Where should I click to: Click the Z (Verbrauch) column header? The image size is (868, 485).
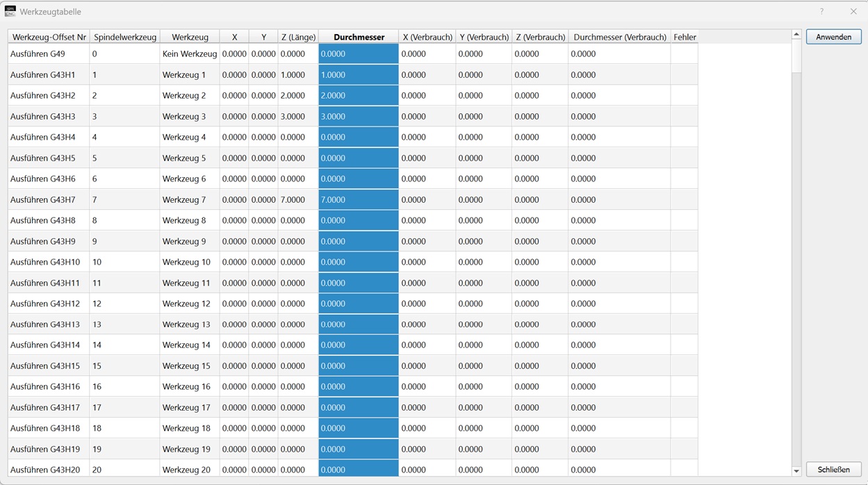[x=540, y=37]
